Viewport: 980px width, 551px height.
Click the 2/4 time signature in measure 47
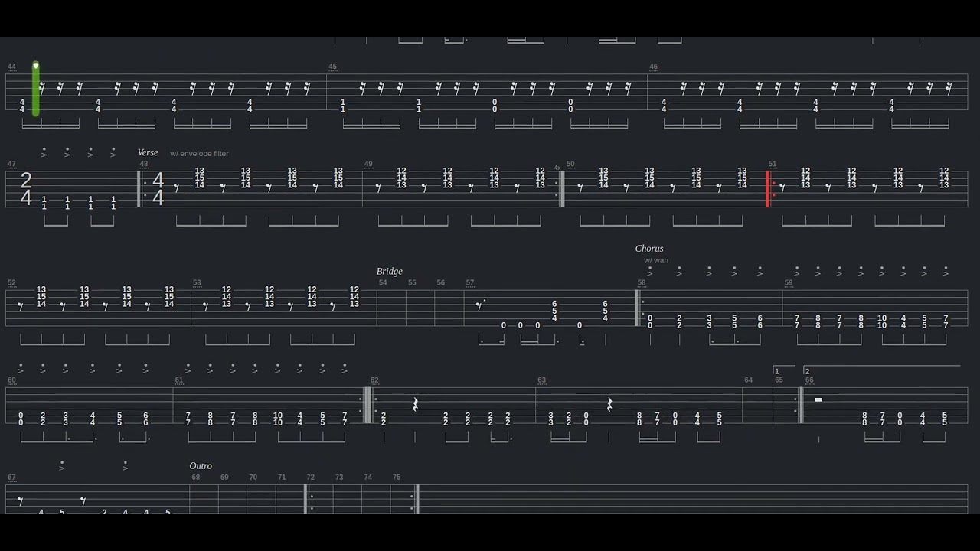pyautogui.click(x=26, y=189)
